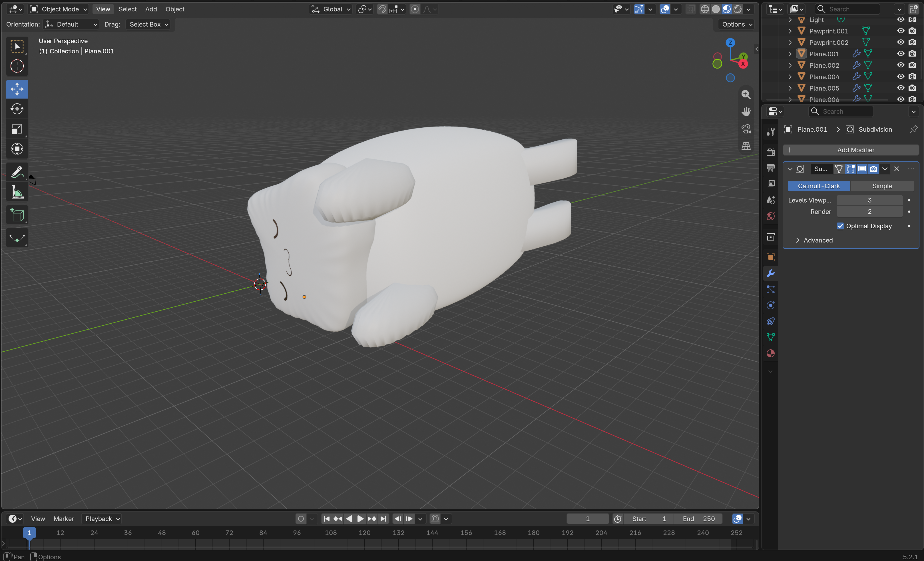Image resolution: width=924 pixels, height=561 pixels.
Task: Expand Plane.005 in the outliner
Action: tap(790, 88)
